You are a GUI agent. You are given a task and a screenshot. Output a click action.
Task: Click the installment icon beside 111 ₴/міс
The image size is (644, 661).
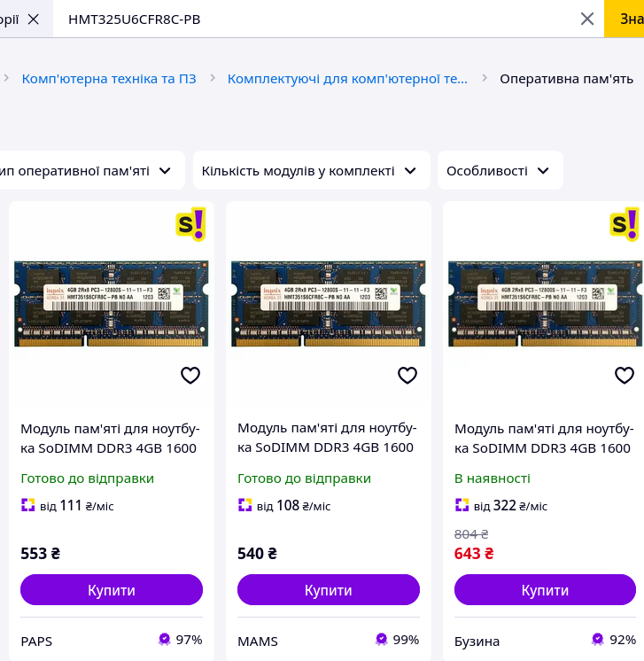27,506
